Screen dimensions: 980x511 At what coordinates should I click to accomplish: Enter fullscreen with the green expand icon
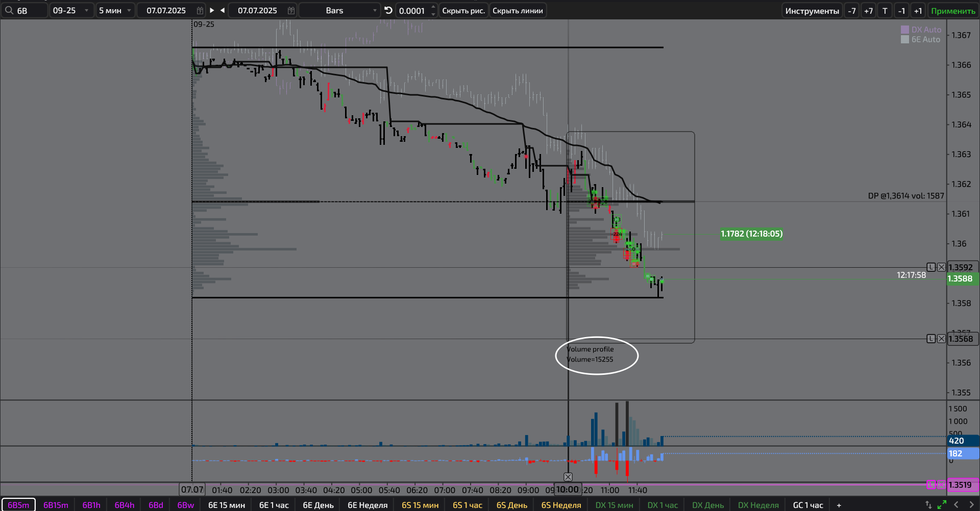[x=942, y=505]
